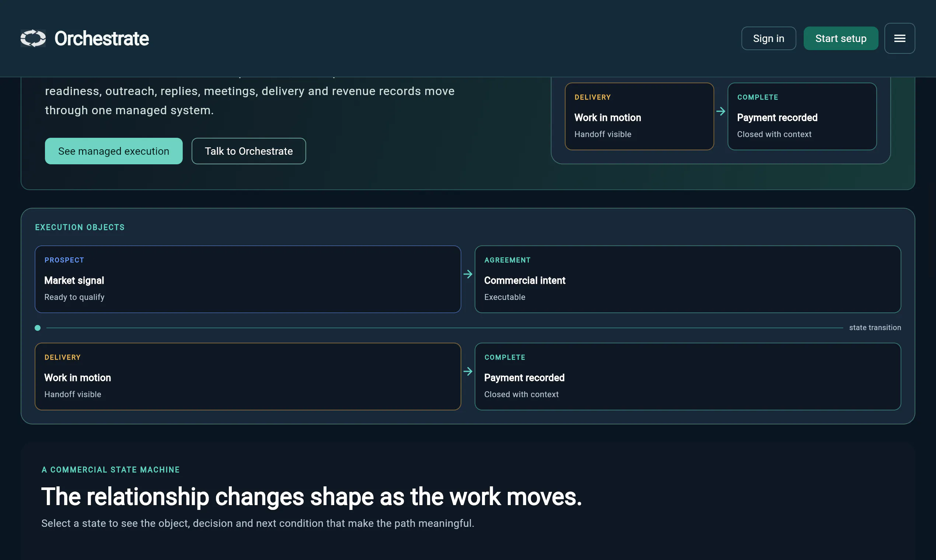Open the hamburger menu

[x=900, y=38]
